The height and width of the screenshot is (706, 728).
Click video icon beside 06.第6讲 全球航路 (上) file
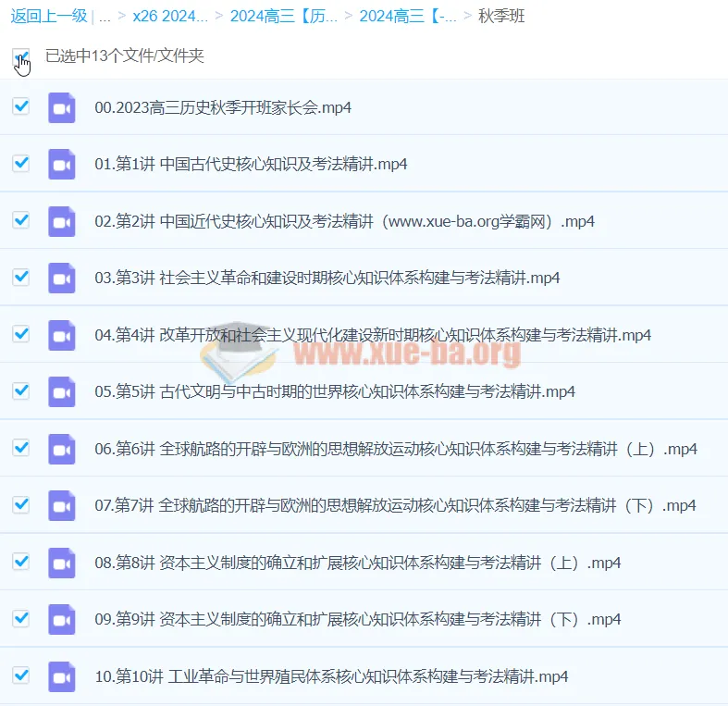click(x=62, y=450)
